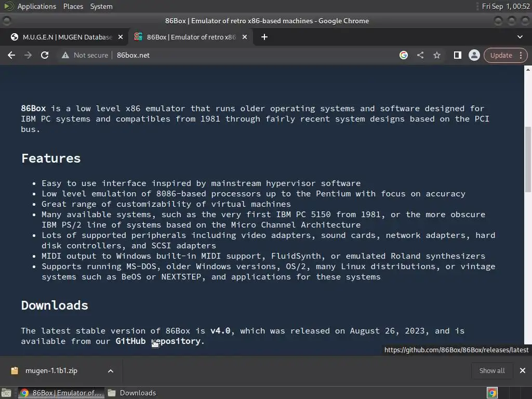Click the mugen zip file icon
Viewport: 532px width, 399px height.
pyautogui.click(x=15, y=370)
